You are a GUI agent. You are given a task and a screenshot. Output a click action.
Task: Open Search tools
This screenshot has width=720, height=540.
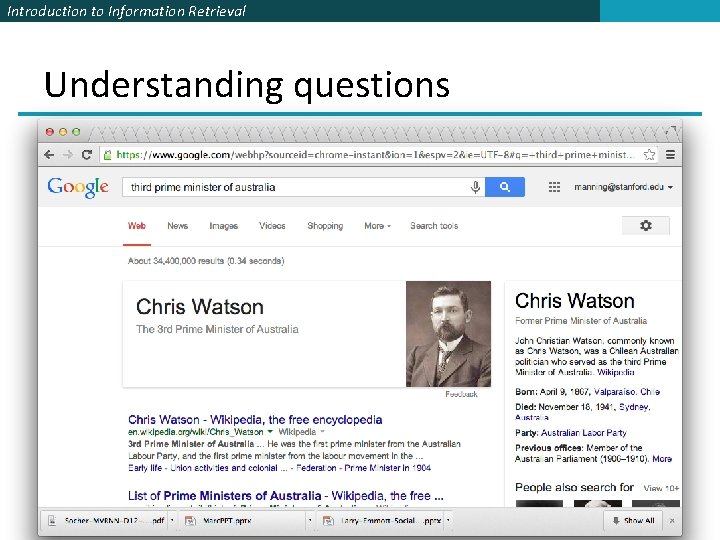coord(434,226)
